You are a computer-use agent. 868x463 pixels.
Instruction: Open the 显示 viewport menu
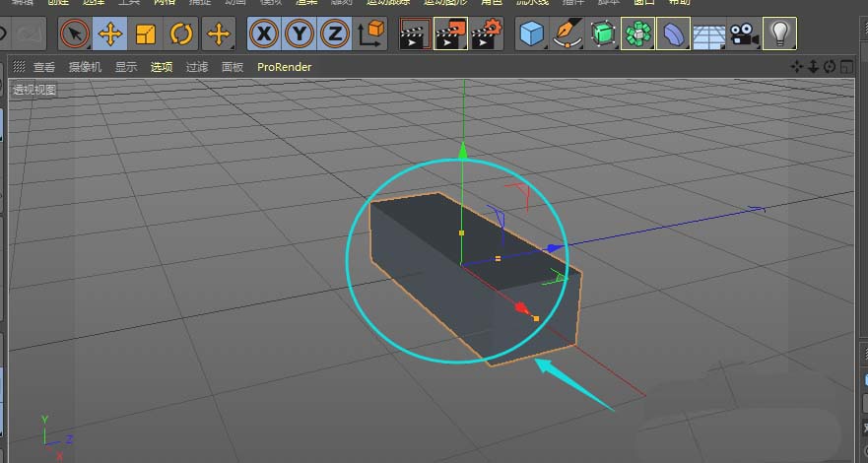tap(126, 67)
